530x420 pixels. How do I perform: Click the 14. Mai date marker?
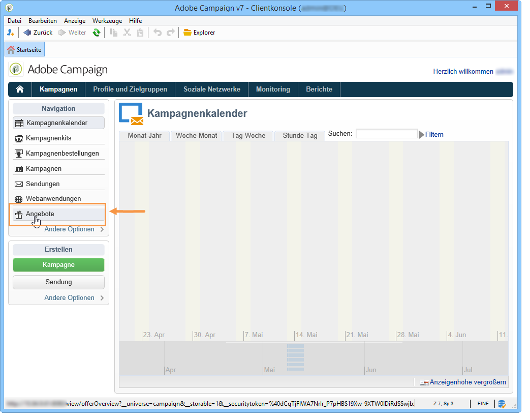306,335
